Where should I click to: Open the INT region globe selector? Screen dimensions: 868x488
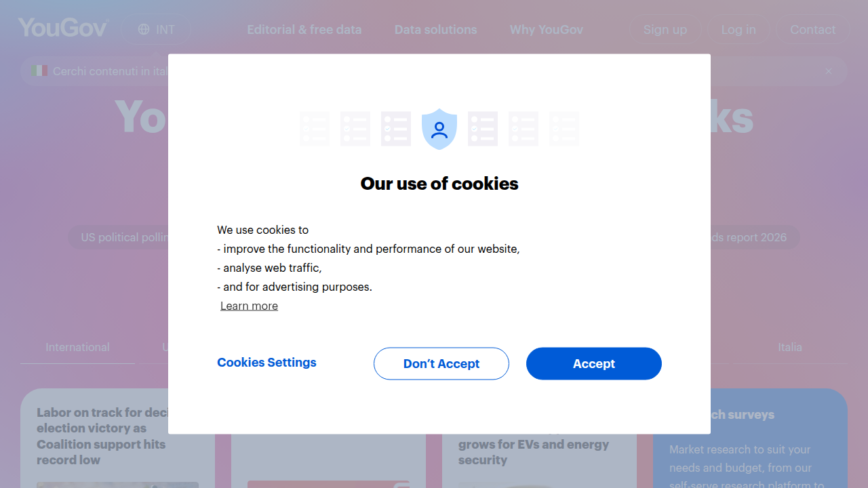pyautogui.click(x=156, y=29)
